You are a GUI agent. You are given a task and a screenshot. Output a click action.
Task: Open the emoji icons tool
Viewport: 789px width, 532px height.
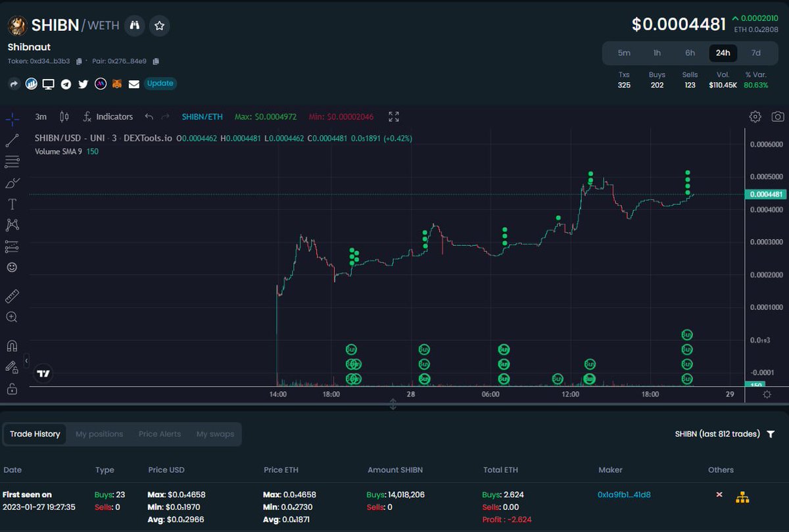click(12, 268)
